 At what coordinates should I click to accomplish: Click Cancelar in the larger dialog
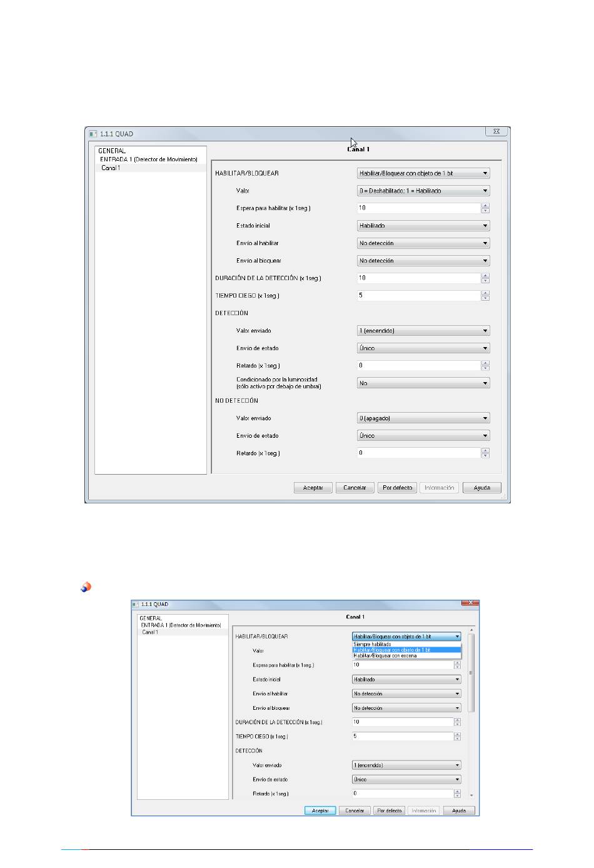(355, 488)
